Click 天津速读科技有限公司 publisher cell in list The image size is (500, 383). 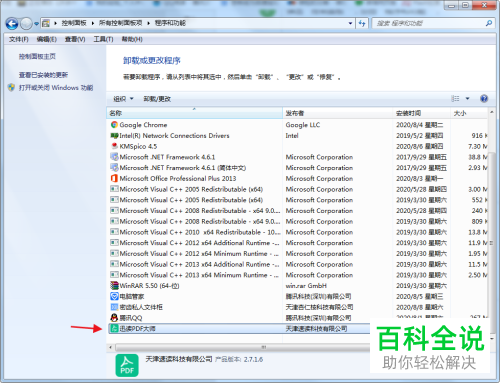(316, 328)
